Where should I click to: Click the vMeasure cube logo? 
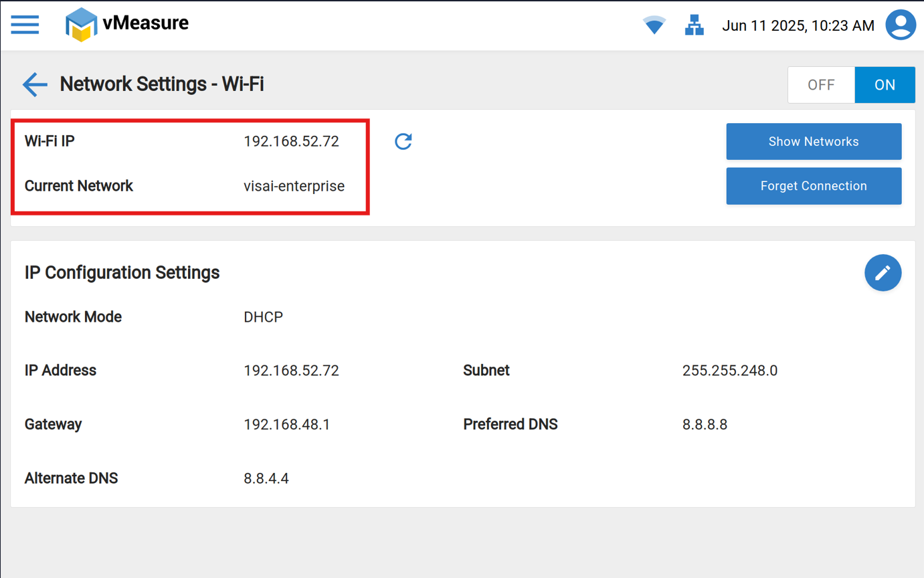point(81,25)
